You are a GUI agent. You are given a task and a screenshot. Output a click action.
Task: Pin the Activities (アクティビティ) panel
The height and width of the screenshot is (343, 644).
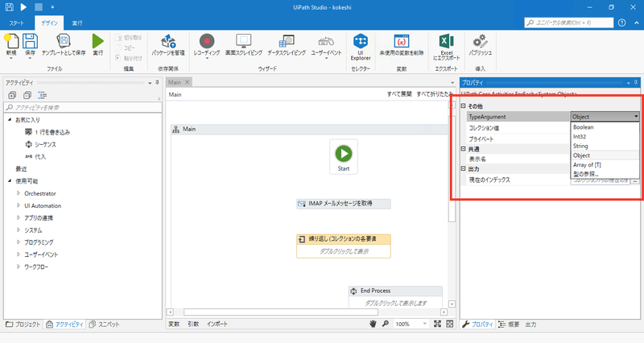[157, 83]
